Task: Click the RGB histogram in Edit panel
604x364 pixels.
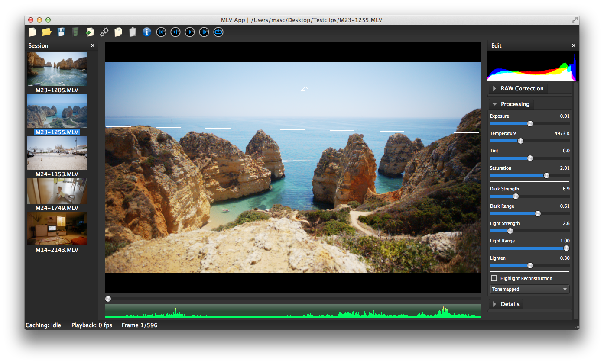Action: click(533, 66)
